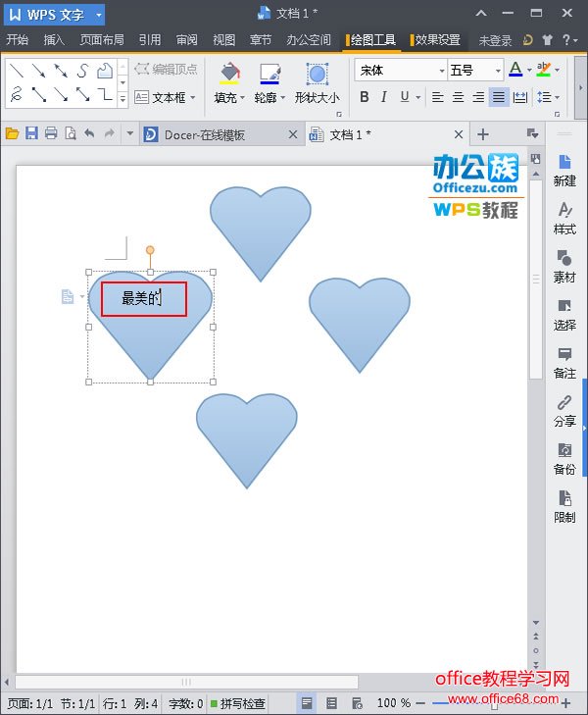Open 页面布局 ribbon tab

point(102,40)
